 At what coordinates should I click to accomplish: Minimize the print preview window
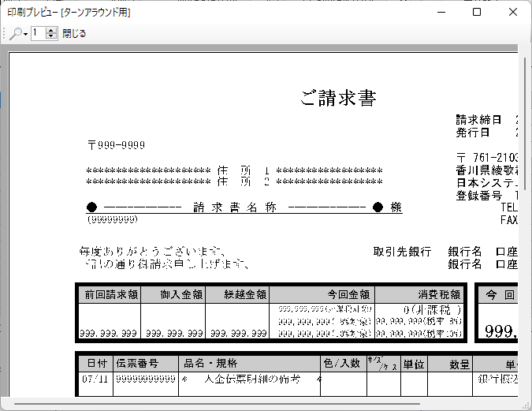pyautogui.click(x=441, y=13)
